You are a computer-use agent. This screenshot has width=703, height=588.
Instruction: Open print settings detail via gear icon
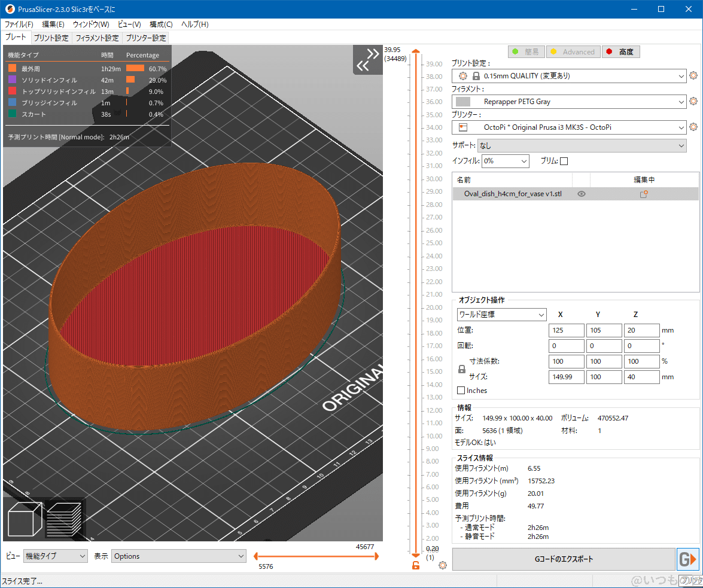pyautogui.click(x=694, y=75)
